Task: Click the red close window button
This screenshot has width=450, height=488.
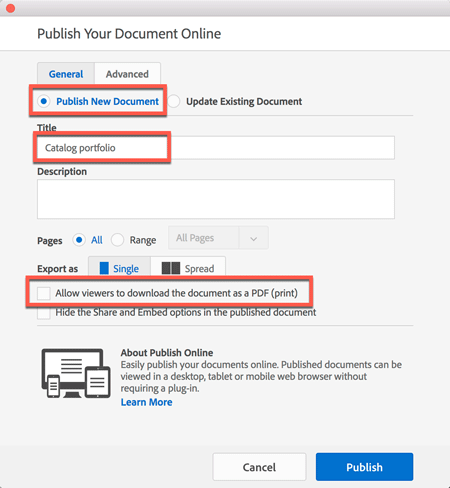Action: (x=10, y=8)
